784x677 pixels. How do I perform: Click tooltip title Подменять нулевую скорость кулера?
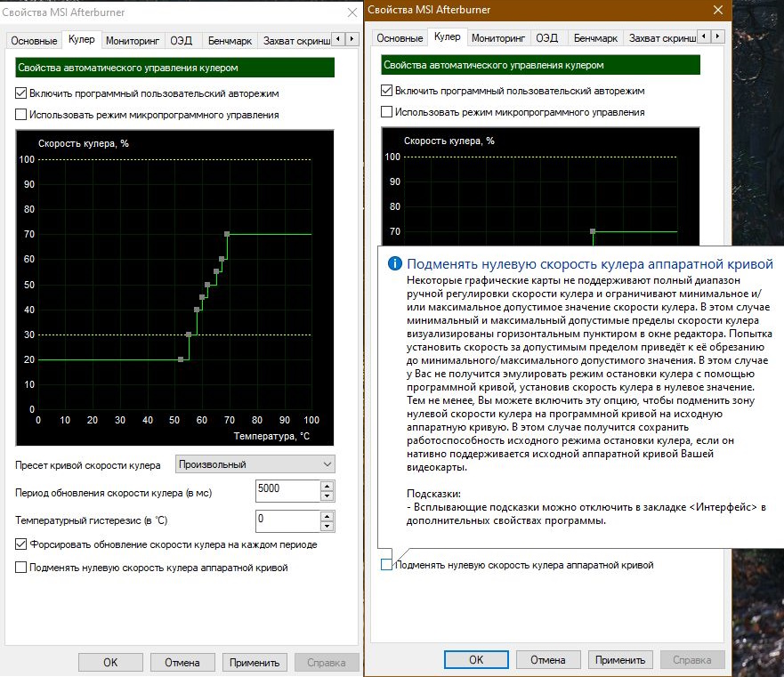[x=590, y=264]
